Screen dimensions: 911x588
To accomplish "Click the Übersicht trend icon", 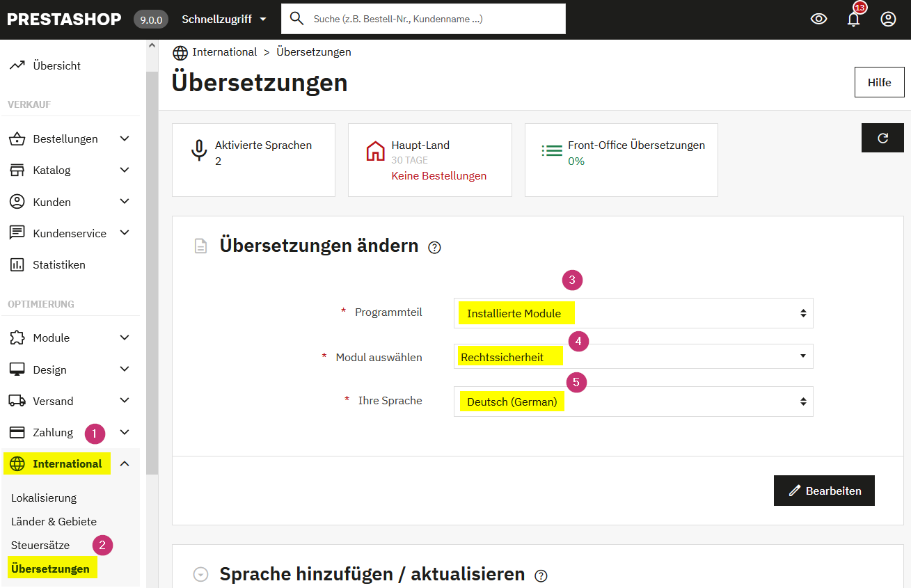I will (17, 65).
